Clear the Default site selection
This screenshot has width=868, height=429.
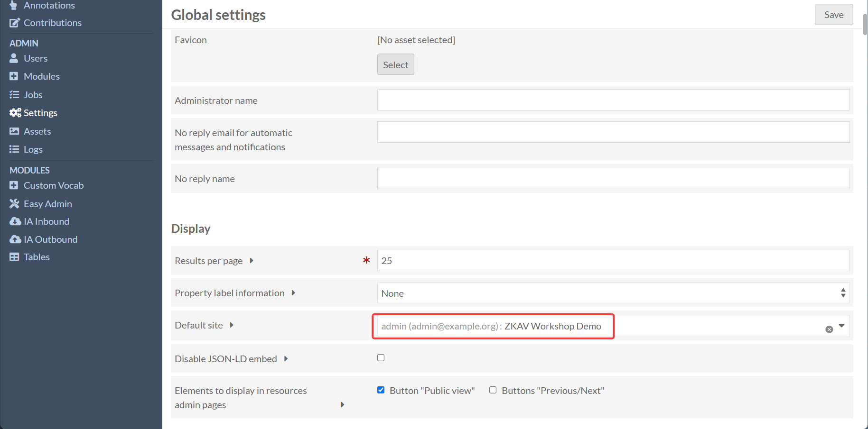coord(829,329)
